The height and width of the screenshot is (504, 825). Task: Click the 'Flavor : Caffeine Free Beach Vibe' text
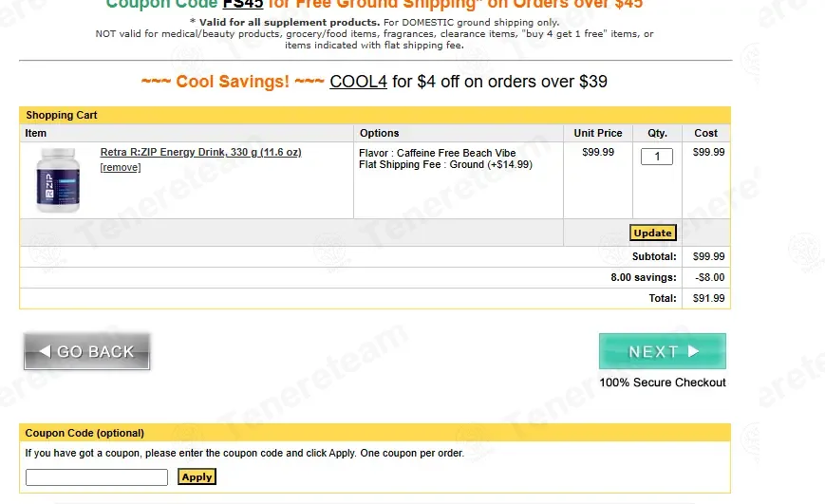[438, 153]
